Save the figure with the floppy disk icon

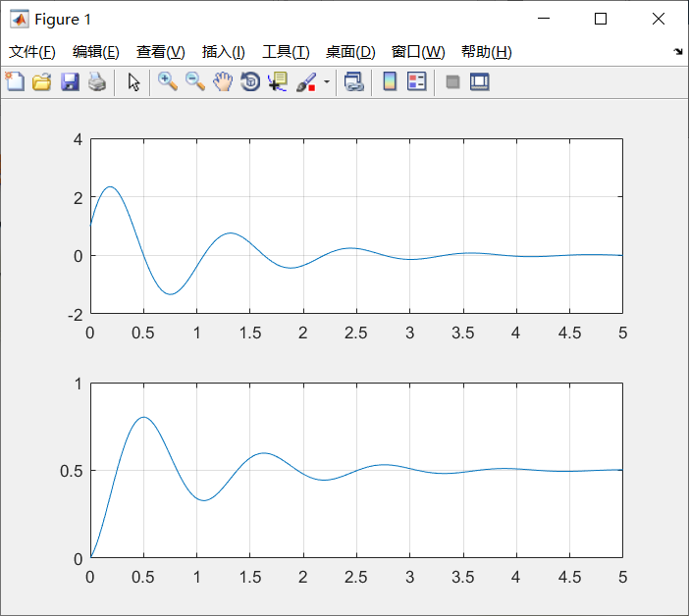tap(70, 81)
